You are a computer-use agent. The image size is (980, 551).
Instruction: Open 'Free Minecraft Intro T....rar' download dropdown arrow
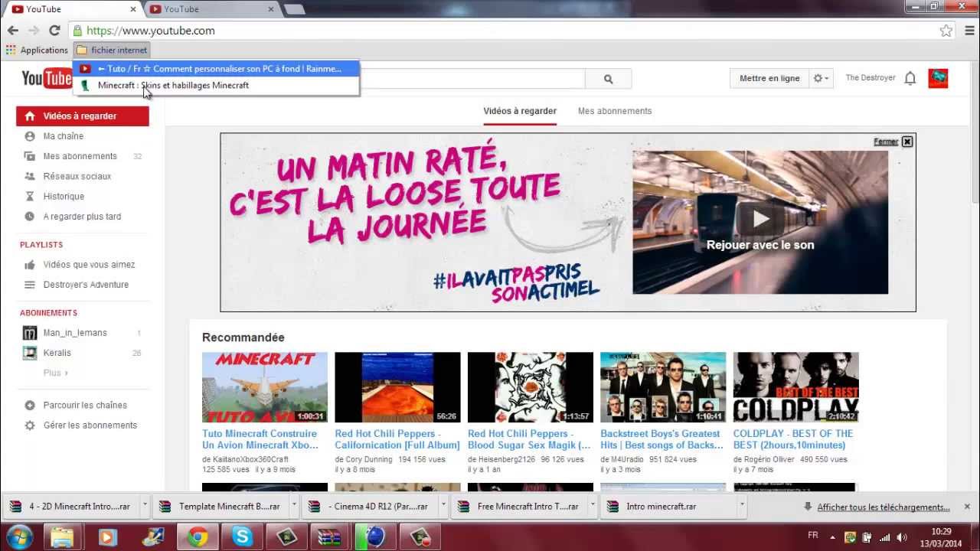(x=593, y=506)
